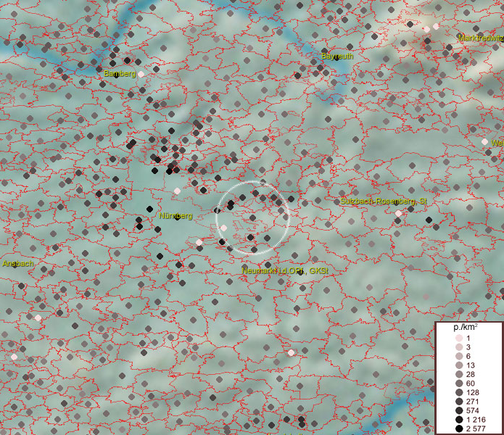Screen dimensions: 504x435
Task: Click the legend swatch for 574
Action: (x=459, y=410)
